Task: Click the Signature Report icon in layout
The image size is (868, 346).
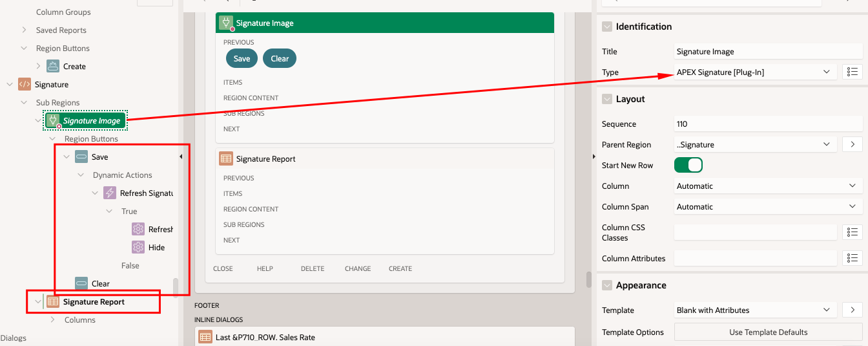Action: 226,158
